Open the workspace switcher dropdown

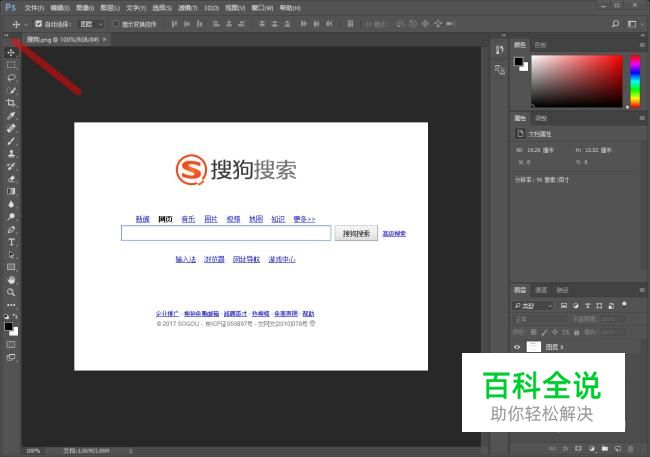tap(634, 24)
